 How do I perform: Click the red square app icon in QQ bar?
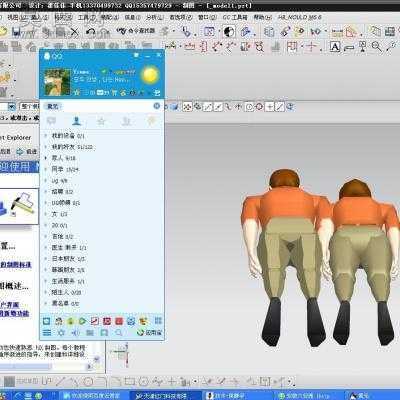119,321
